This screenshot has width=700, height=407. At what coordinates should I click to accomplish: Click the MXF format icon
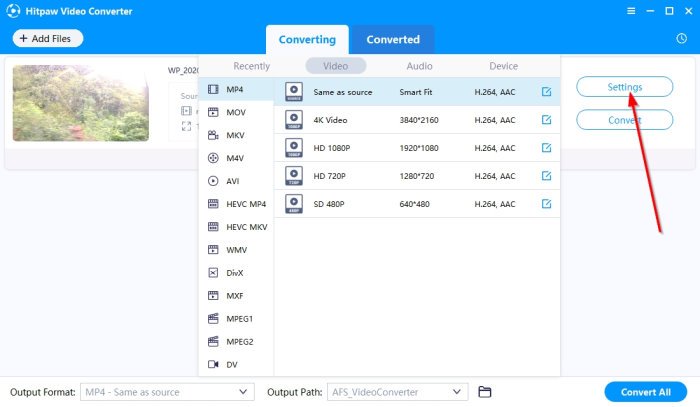pyautogui.click(x=213, y=295)
